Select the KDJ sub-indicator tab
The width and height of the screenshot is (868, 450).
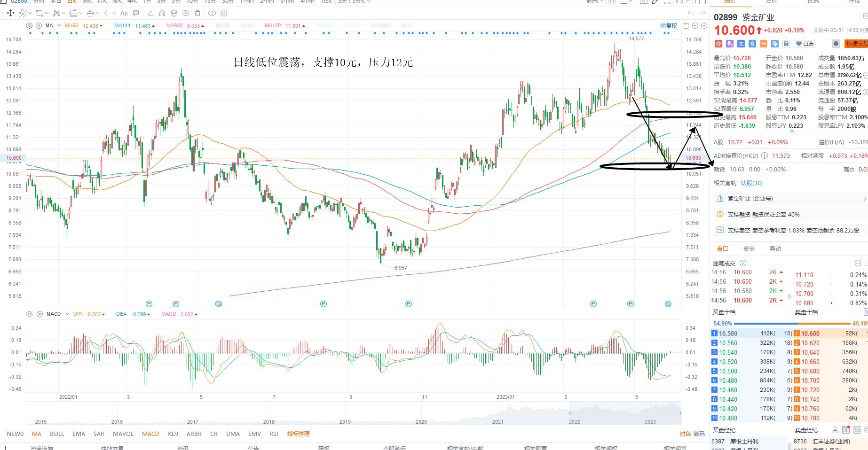[x=173, y=434]
